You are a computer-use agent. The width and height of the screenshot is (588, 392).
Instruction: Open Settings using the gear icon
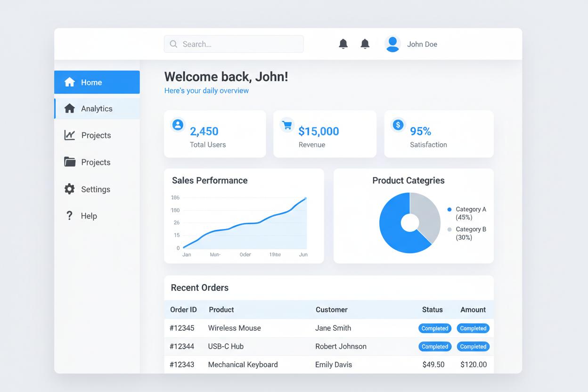click(x=69, y=189)
